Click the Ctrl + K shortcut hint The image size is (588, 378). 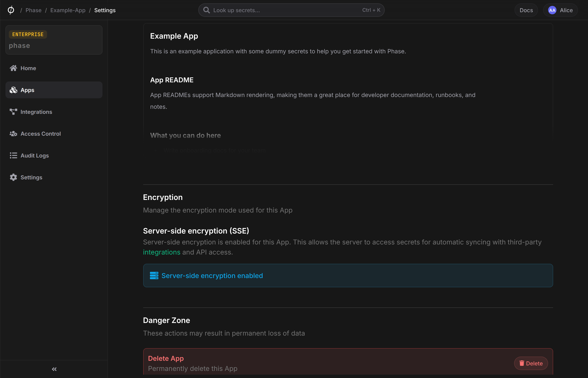point(371,10)
